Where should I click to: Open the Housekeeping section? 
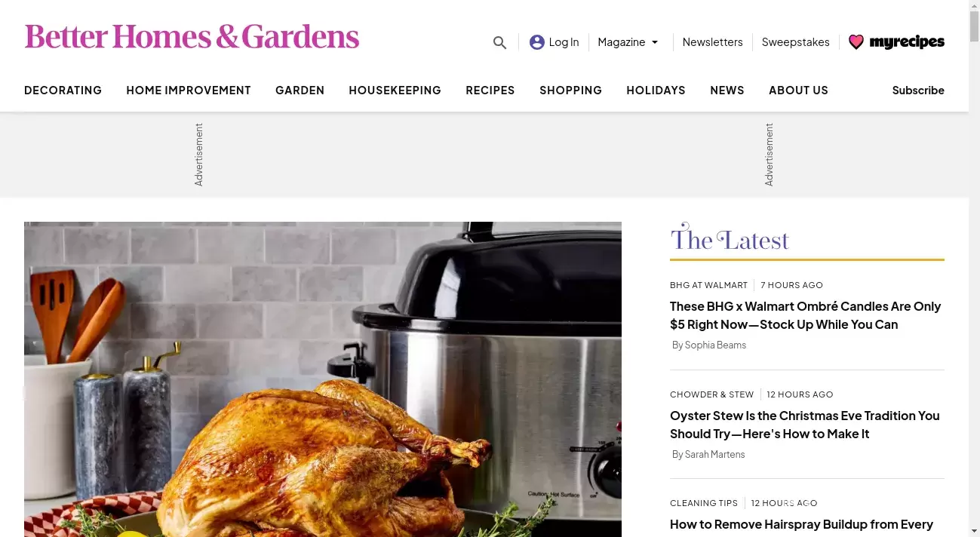395,91
